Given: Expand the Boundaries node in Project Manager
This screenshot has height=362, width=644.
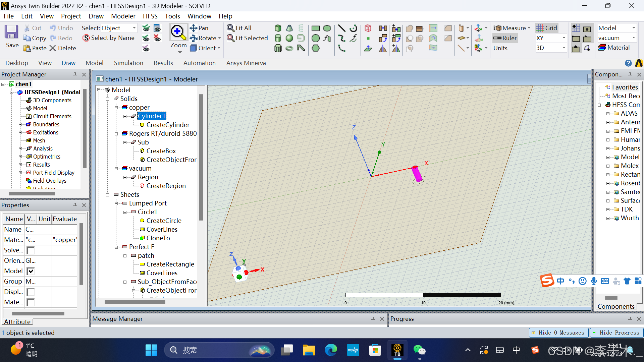Looking at the screenshot, I should [20, 124].
